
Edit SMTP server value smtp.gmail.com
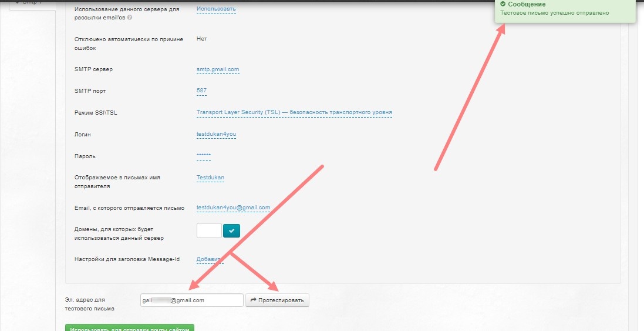click(x=218, y=69)
